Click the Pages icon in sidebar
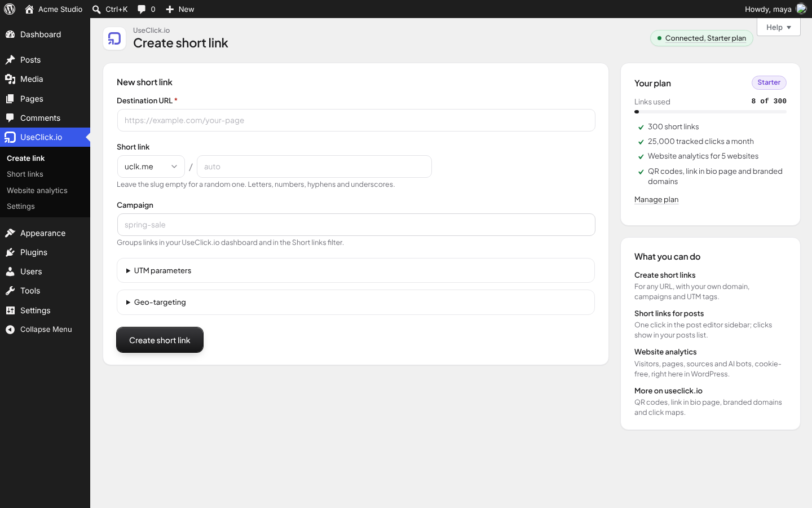Image resolution: width=812 pixels, height=508 pixels. pyautogui.click(x=10, y=99)
